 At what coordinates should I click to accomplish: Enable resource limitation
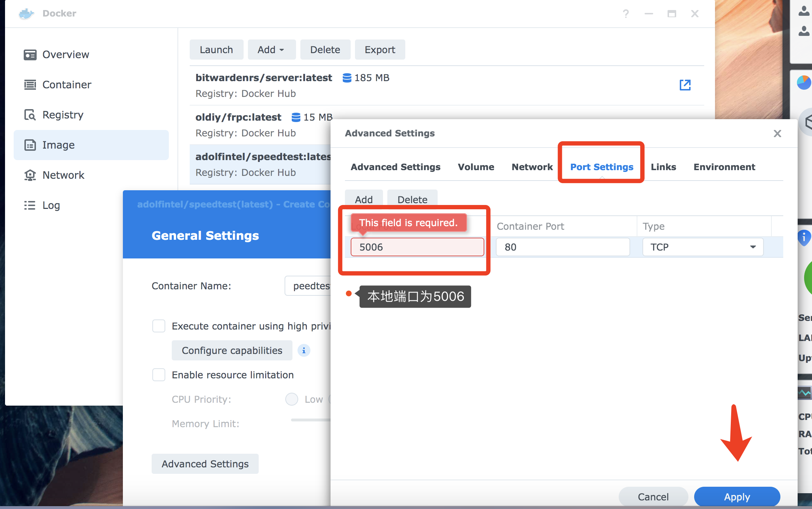(x=158, y=375)
